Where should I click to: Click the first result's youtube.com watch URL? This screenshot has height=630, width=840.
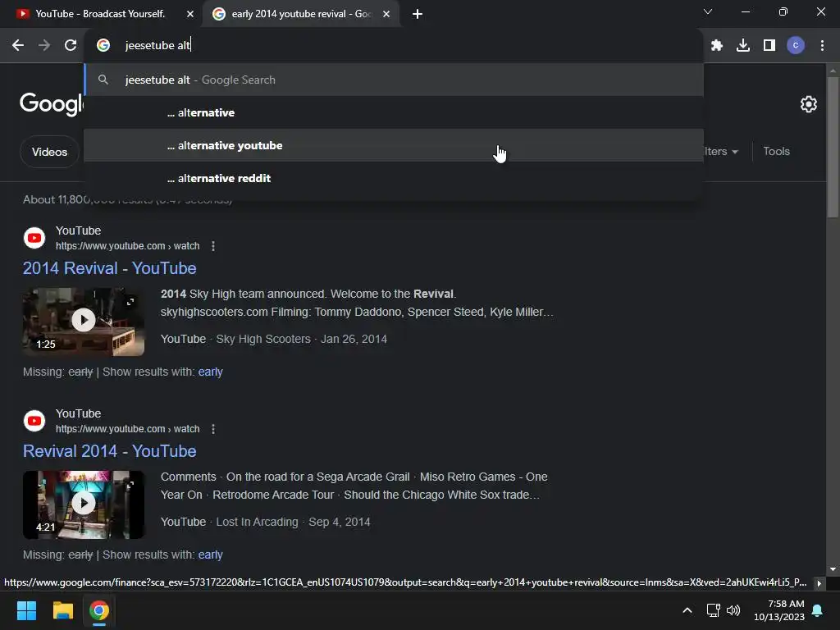(x=127, y=246)
